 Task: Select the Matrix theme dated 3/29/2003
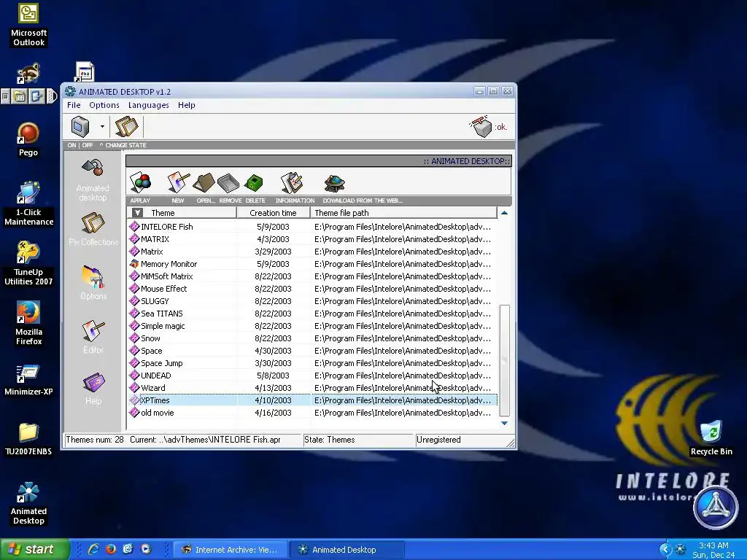point(312,252)
